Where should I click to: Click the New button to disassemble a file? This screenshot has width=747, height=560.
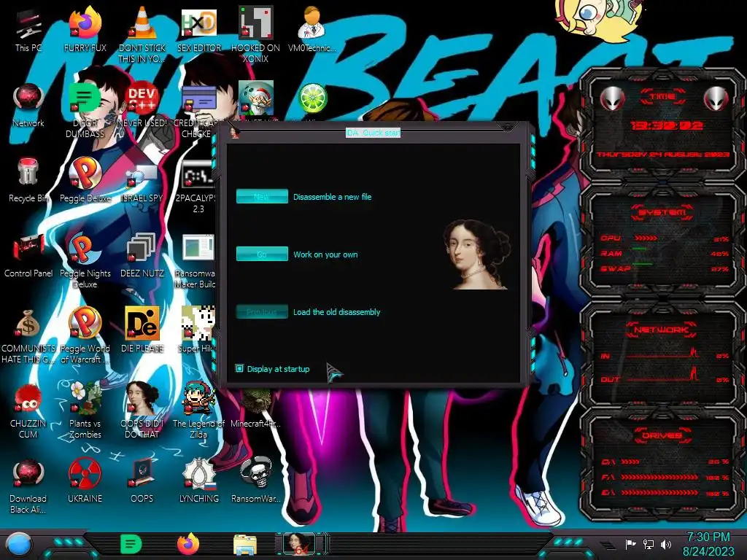click(262, 196)
